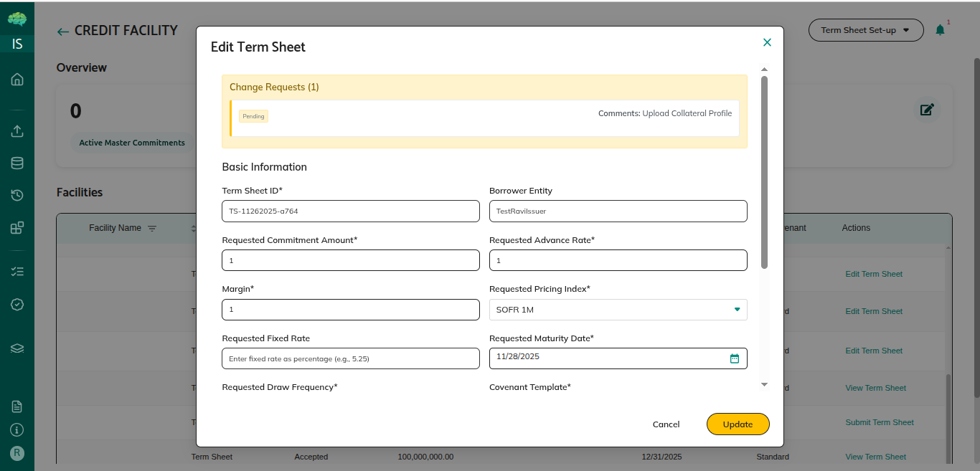This screenshot has width=980, height=471.
Task: Click the home icon in left sidebar
Action: click(x=17, y=80)
